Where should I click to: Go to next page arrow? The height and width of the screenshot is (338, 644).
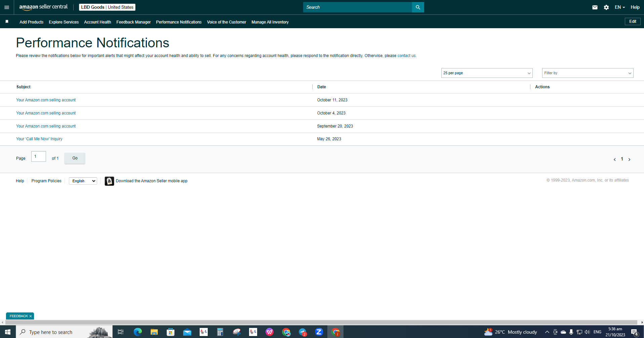(629, 159)
